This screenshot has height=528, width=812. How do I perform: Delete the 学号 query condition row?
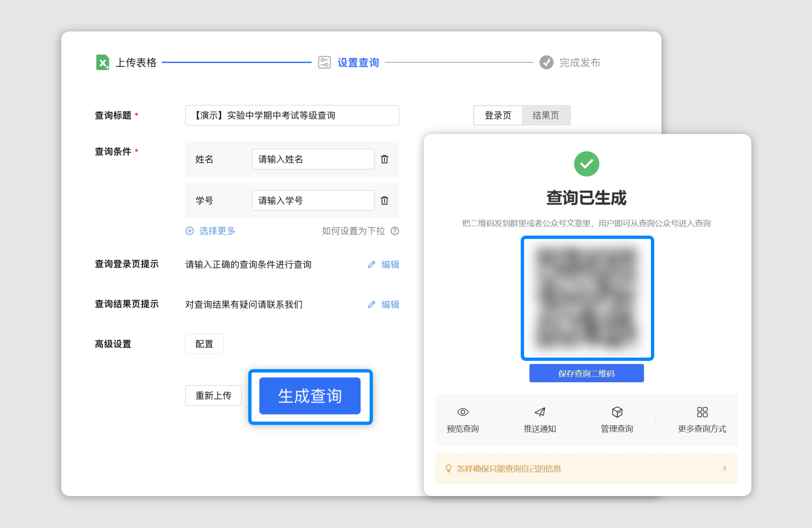click(x=384, y=200)
